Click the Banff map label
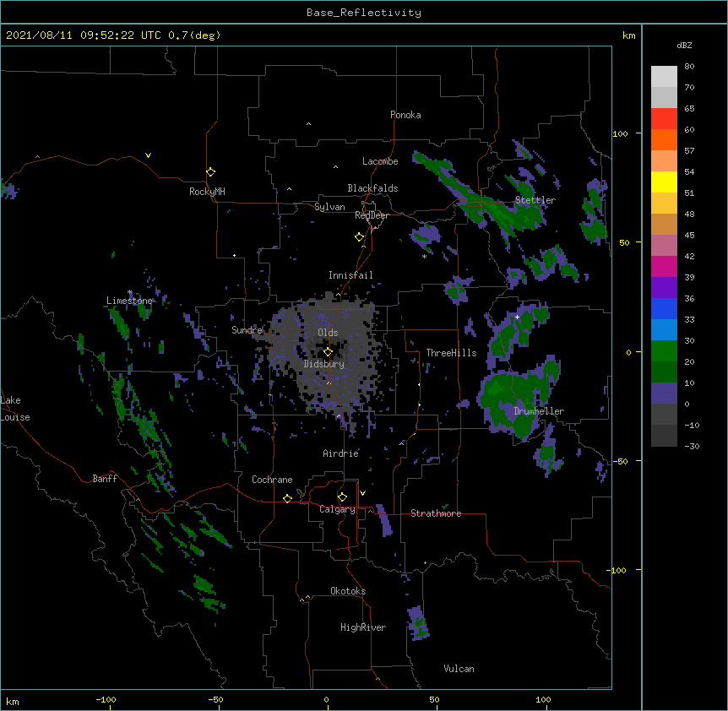The image size is (728, 711). 105,479
